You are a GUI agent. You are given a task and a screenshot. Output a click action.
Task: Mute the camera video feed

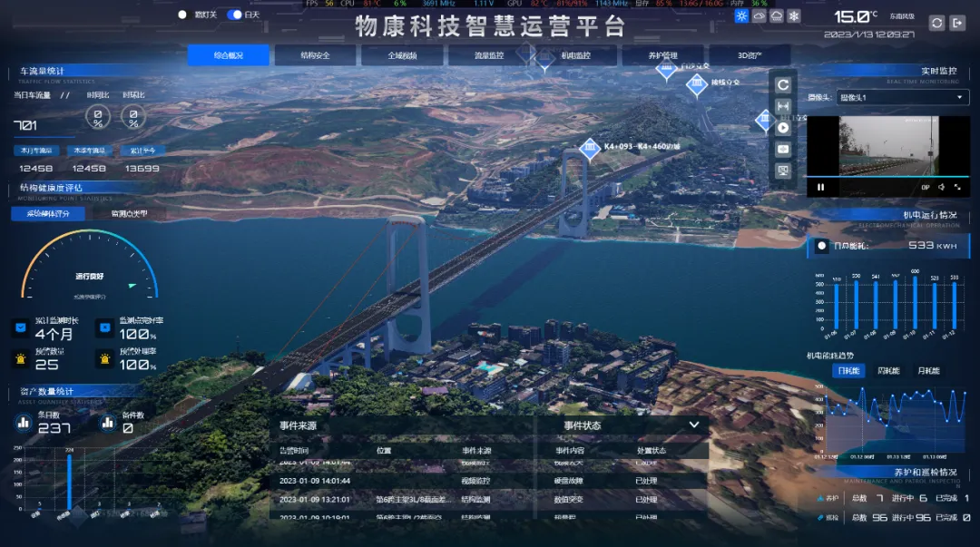click(x=941, y=187)
